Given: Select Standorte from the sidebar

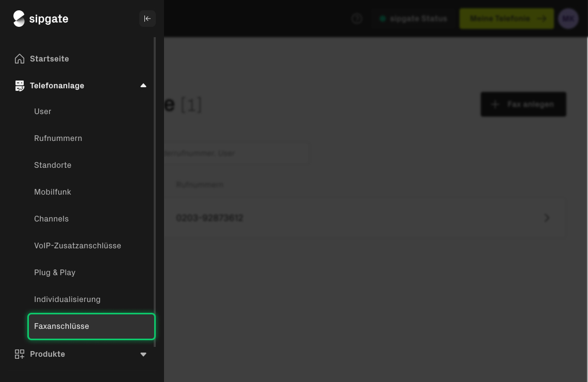Looking at the screenshot, I should click(53, 165).
